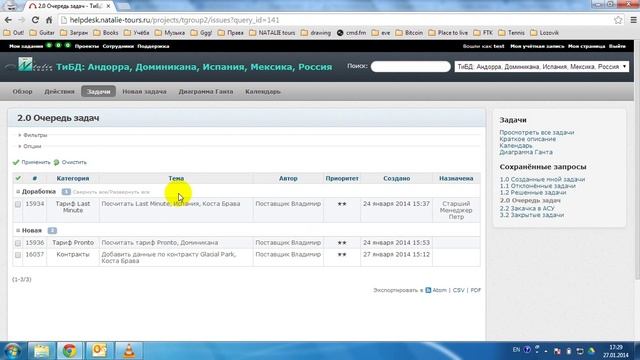Open the Моя страница link
Viewport: 640px width, 360px height.
point(586,46)
